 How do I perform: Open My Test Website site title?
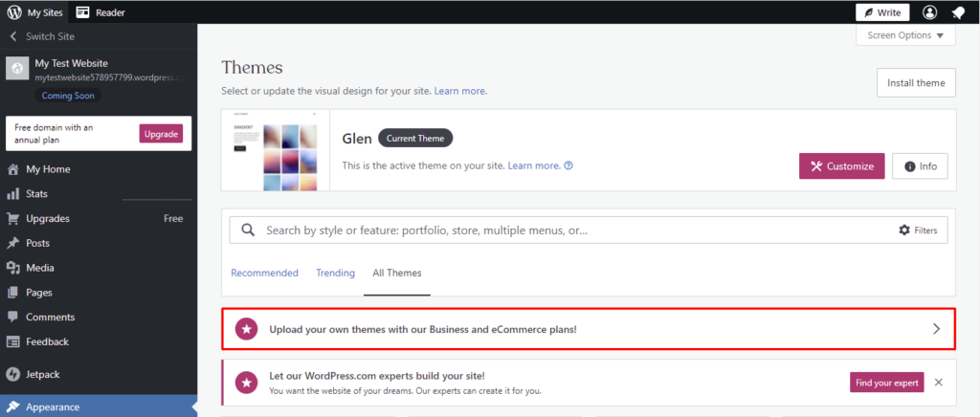71,63
